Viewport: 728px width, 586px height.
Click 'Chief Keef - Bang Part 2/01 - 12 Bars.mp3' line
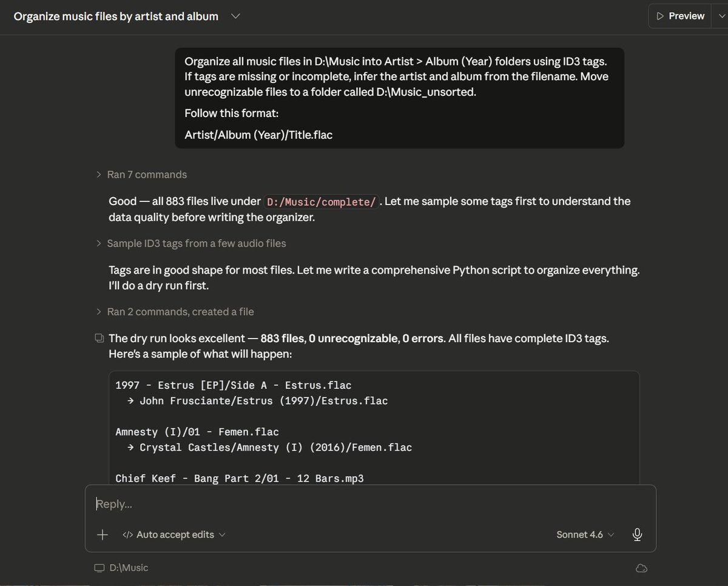(240, 479)
